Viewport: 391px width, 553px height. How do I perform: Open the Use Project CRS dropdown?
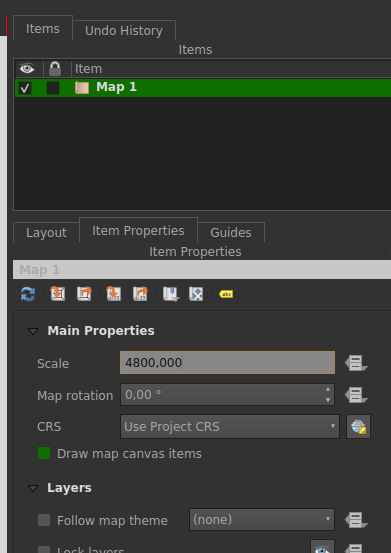[230, 427]
